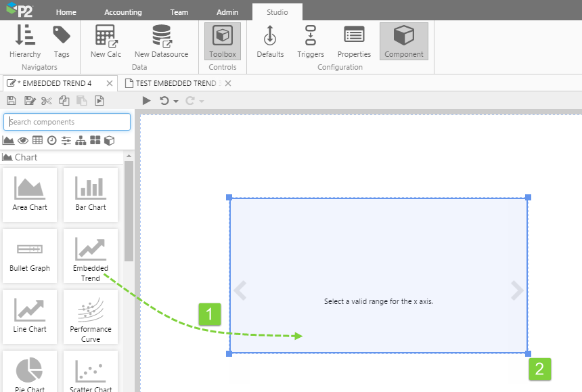Viewport: 582px width, 392px height.
Task: Click in the Search components field
Action: [x=68, y=122]
